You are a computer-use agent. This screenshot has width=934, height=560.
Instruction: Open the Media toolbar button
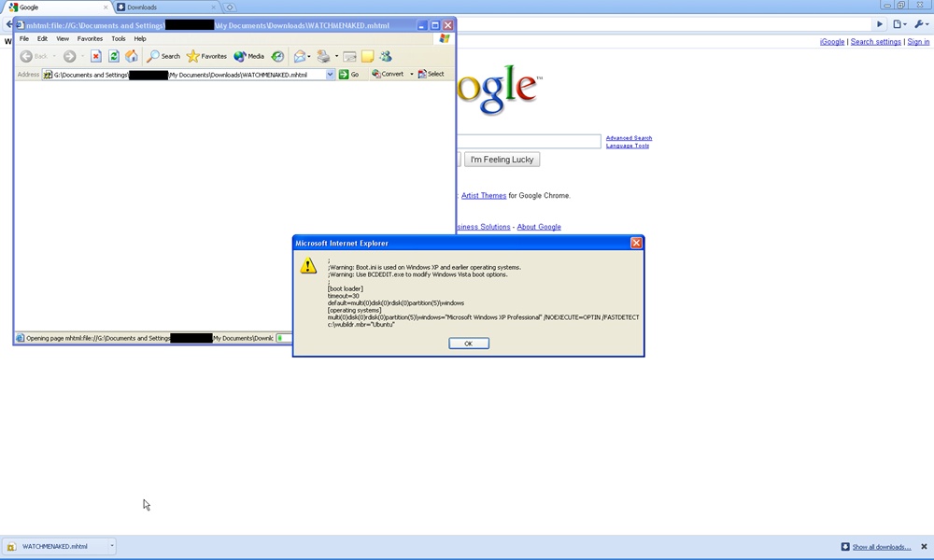(249, 57)
